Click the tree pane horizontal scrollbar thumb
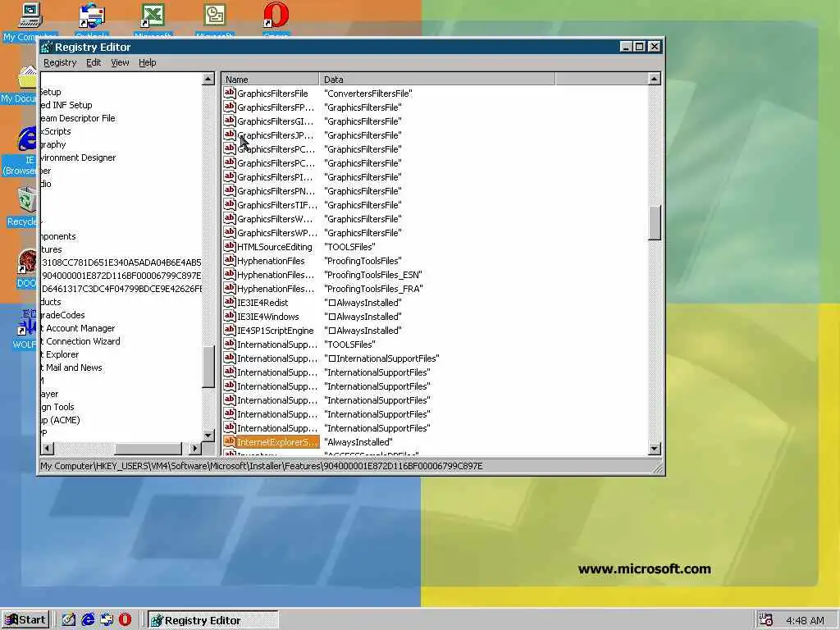This screenshot has height=630, width=840. coord(148,449)
